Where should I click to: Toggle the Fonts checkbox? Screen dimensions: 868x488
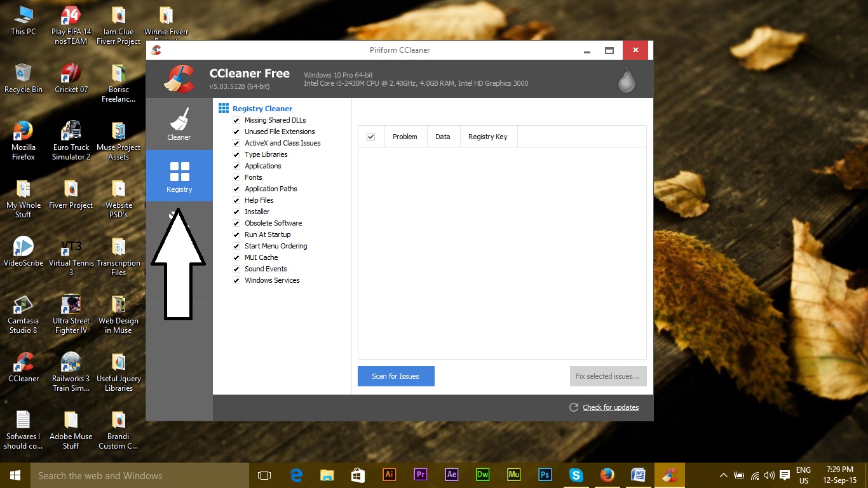click(x=236, y=177)
